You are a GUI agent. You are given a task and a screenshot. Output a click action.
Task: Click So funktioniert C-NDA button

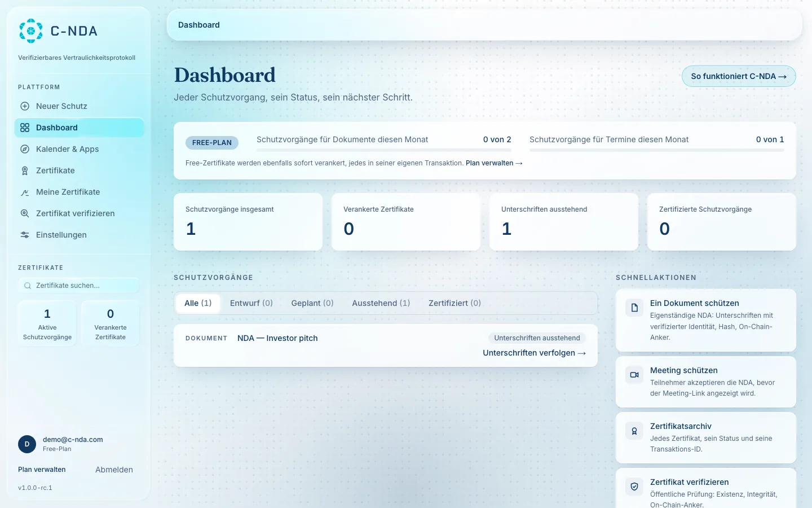[739, 76]
